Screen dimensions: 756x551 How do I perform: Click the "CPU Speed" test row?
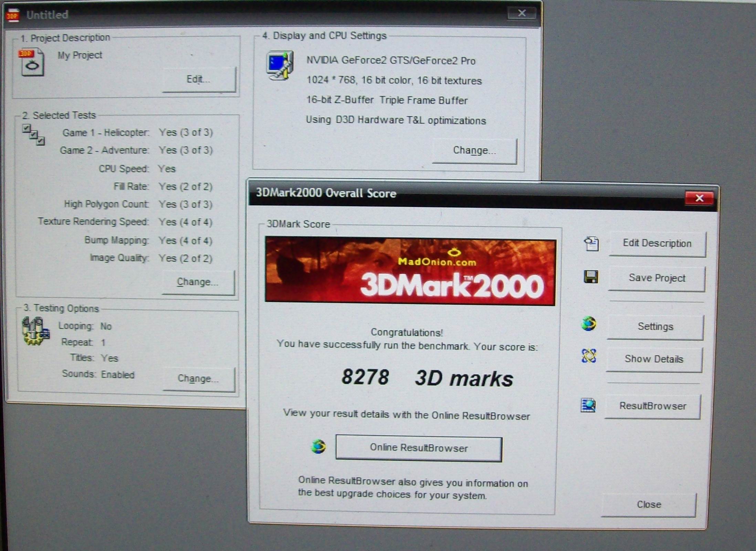[x=137, y=169]
